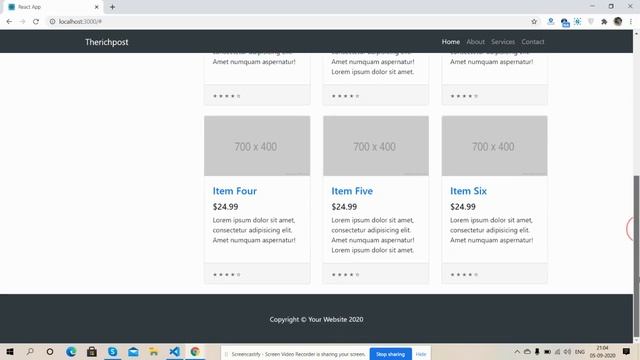
Task: Open the Services nav link
Action: [x=503, y=42]
